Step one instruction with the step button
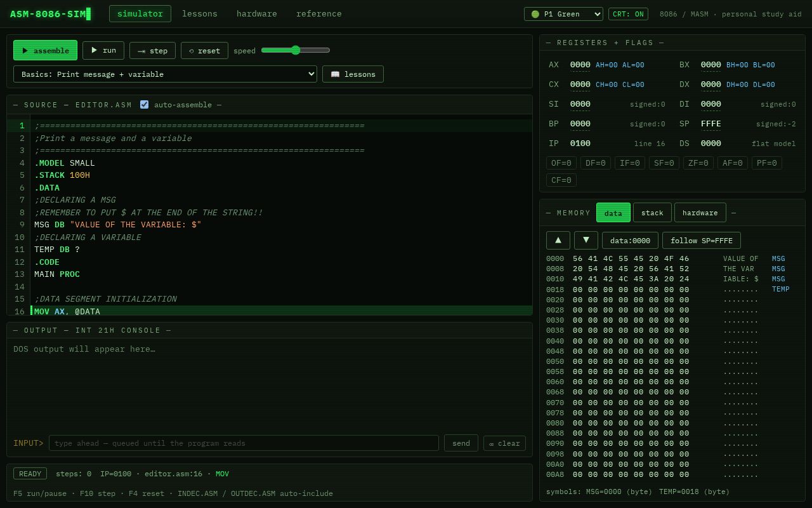Viewport: 812px width, 508px height. (x=152, y=51)
